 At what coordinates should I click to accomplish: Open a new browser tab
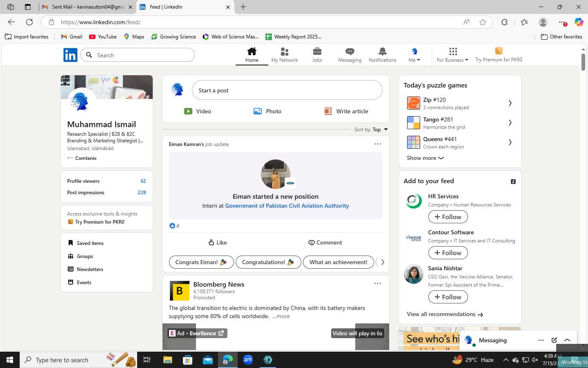(x=243, y=7)
